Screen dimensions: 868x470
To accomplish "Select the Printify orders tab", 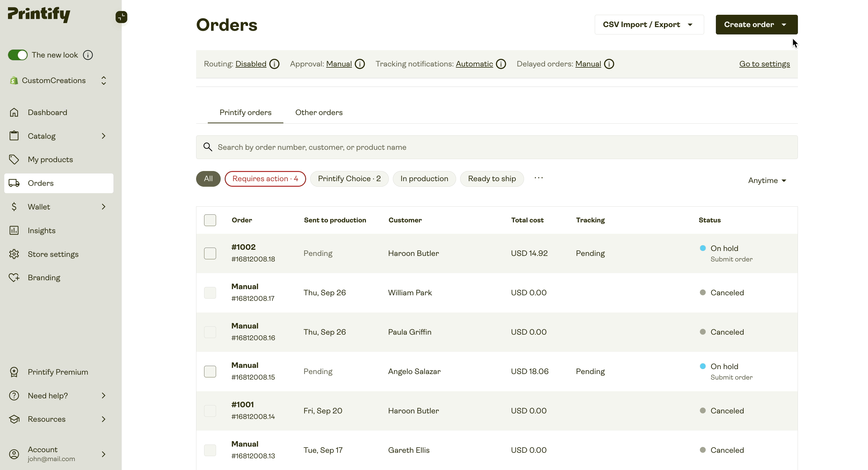I will click(245, 112).
